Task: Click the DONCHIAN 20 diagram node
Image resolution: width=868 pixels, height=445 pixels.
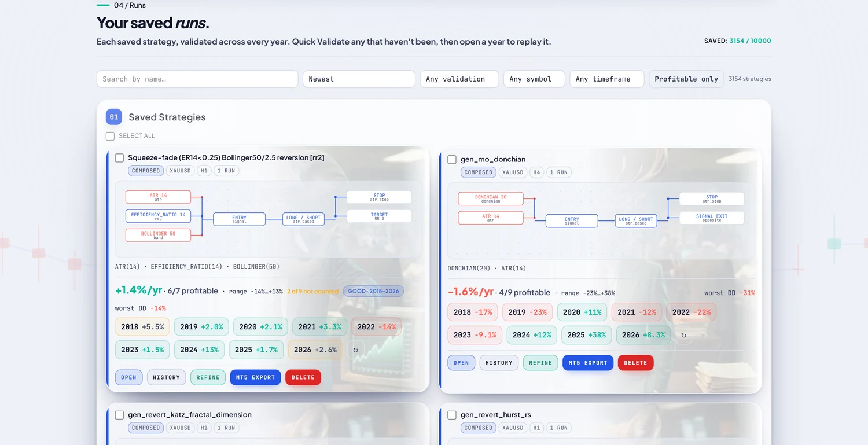Action: (491, 198)
